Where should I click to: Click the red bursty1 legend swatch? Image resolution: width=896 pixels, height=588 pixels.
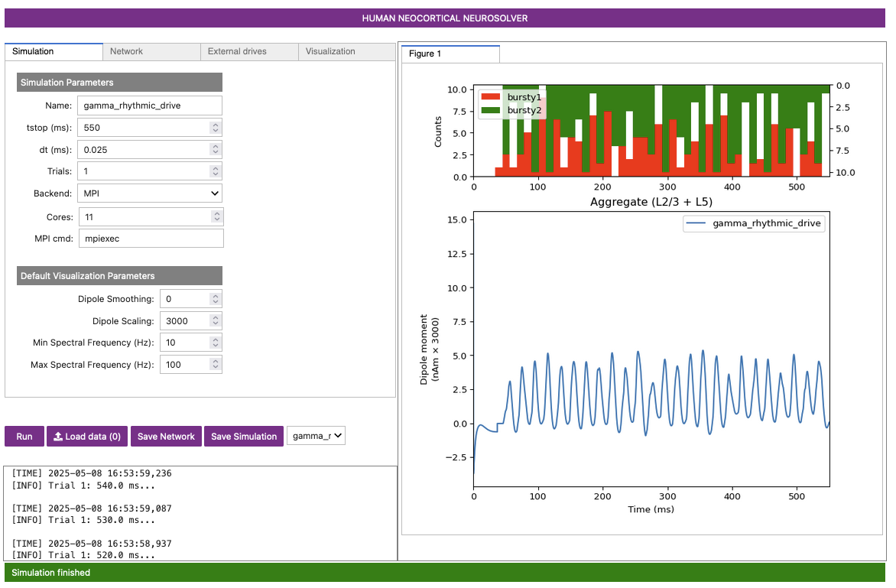491,97
